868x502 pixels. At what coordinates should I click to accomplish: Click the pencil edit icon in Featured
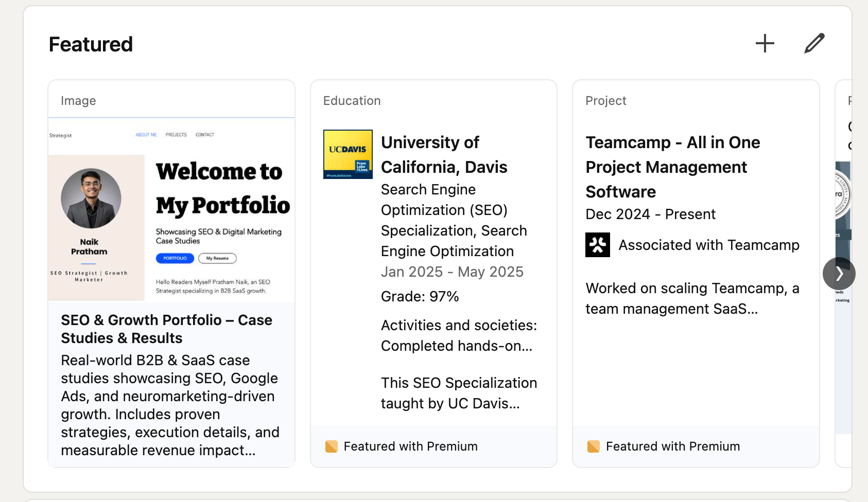(814, 44)
